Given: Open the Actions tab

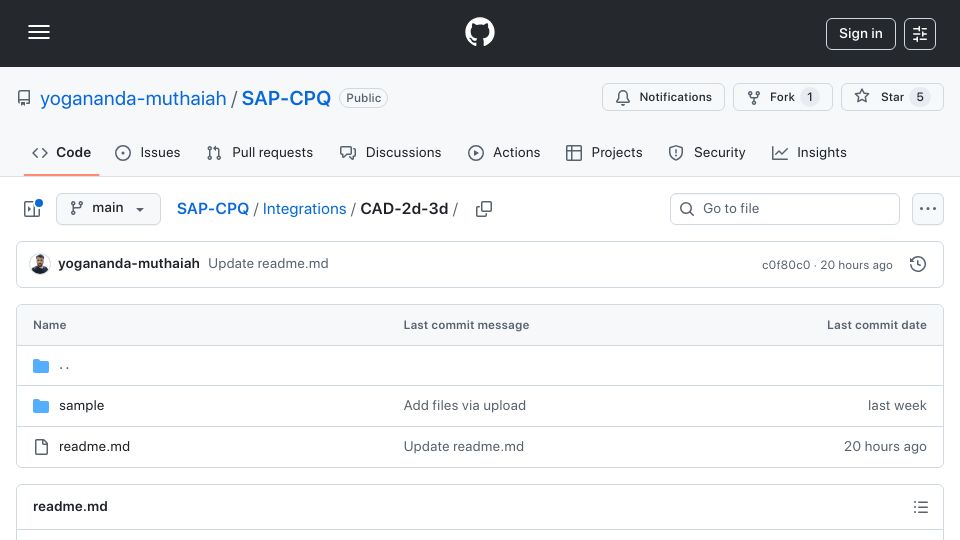Looking at the screenshot, I should point(504,152).
